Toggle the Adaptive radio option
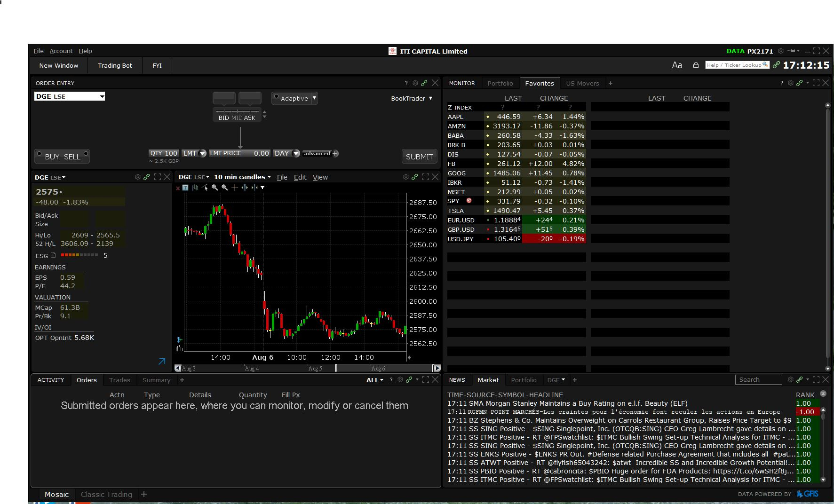834x504 pixels. [276, 96]
